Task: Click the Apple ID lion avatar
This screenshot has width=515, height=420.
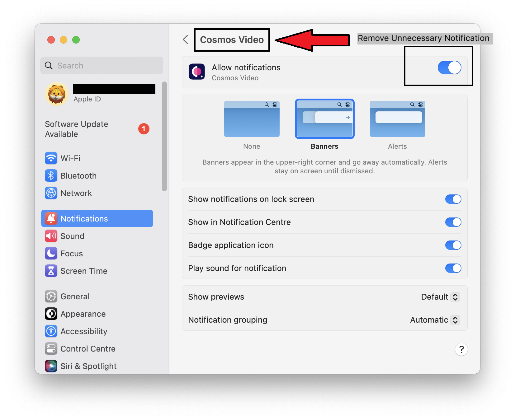Action: coord(57,94)
